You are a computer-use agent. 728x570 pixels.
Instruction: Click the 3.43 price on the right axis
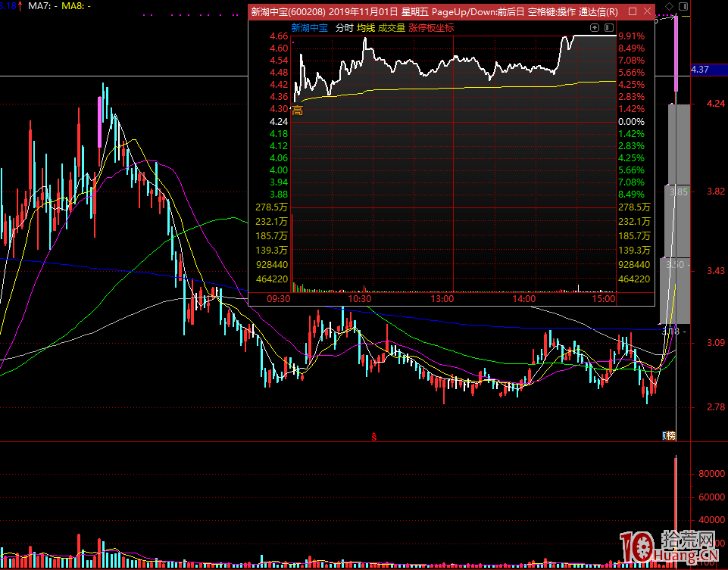[x=715, y=271]
